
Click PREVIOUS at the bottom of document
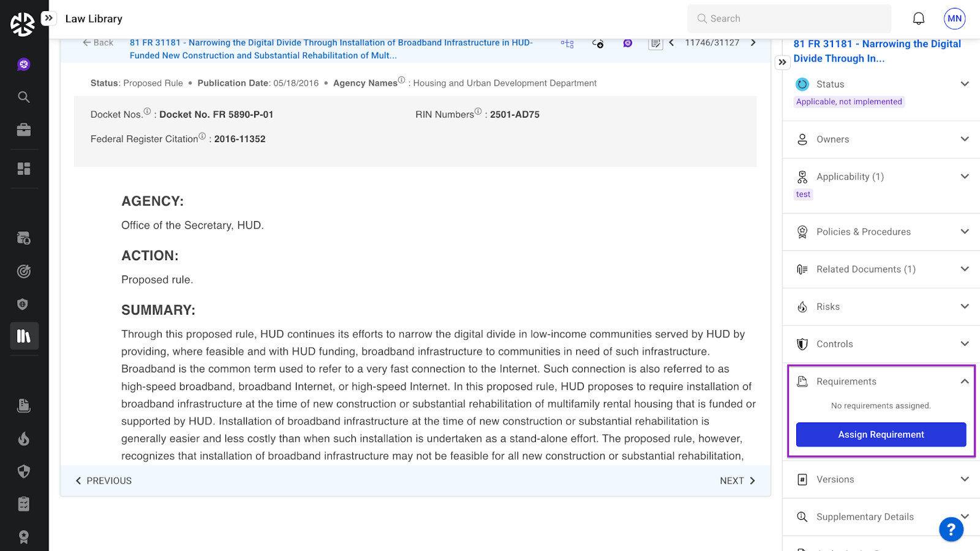tap(104, 481)
